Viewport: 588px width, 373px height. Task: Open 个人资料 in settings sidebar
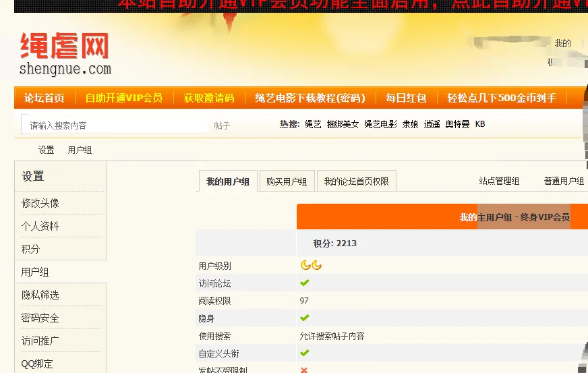click(x=40, y=226)
